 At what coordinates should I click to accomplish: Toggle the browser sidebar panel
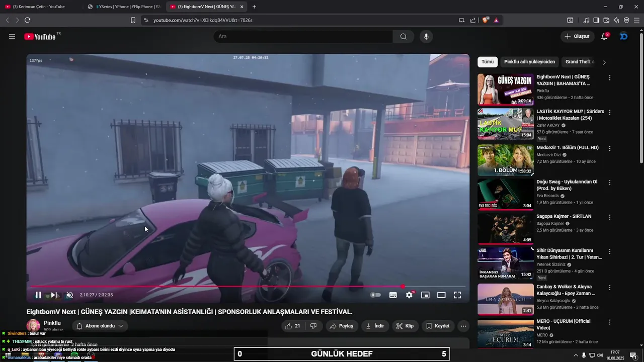[596, 20]
